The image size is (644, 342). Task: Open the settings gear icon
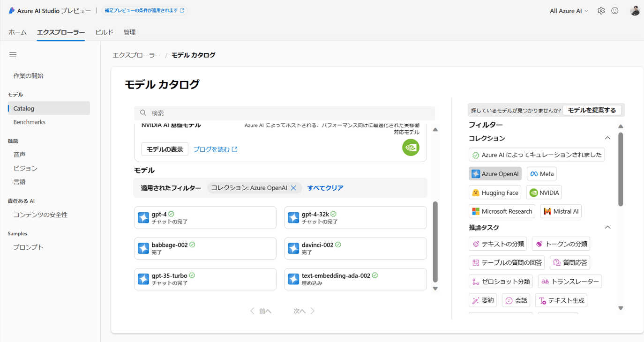601,10
